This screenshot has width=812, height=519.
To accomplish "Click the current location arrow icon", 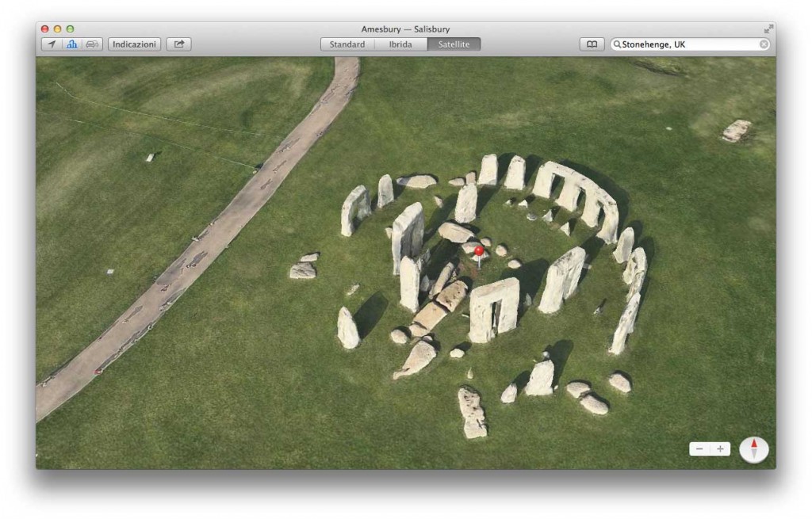I will pyautogui.click(x=52, y=44).
